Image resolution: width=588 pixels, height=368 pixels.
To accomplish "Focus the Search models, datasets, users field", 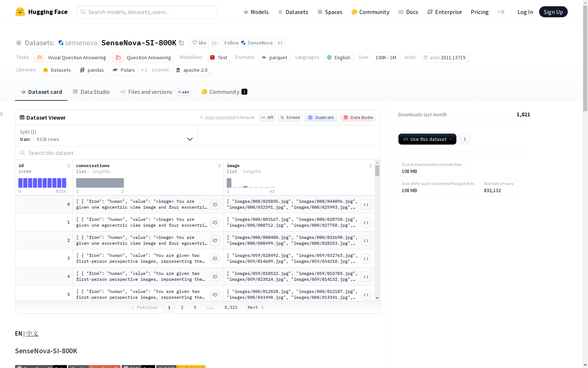I will (x=147, y=12).
